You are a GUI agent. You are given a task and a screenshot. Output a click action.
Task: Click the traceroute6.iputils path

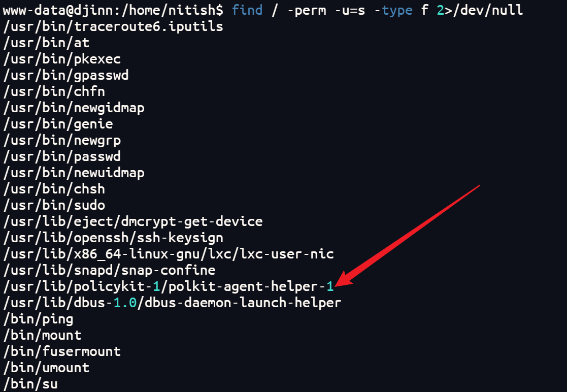pos(113,27)
